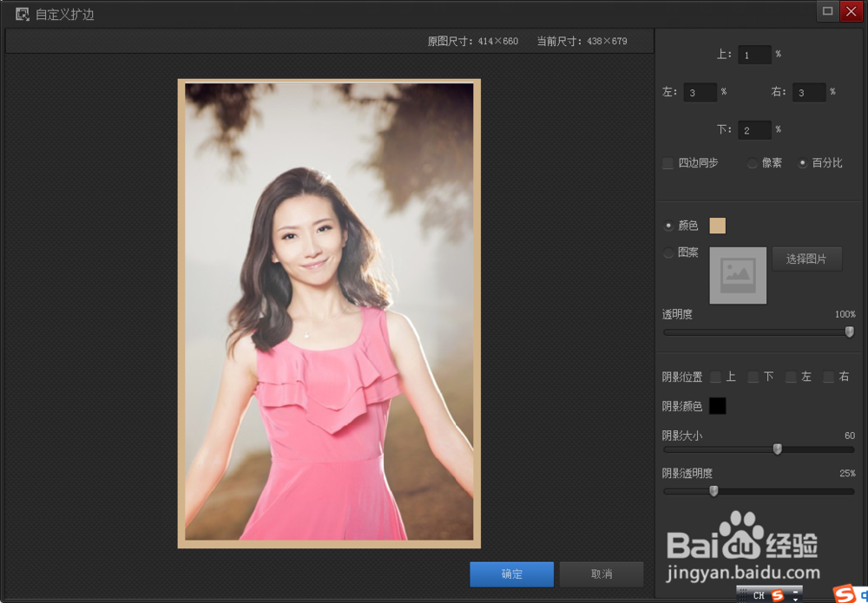Viewport: 868px width, 603px height.
Task: Enable 四边同步 checkbox
Action: click(668, 163)
